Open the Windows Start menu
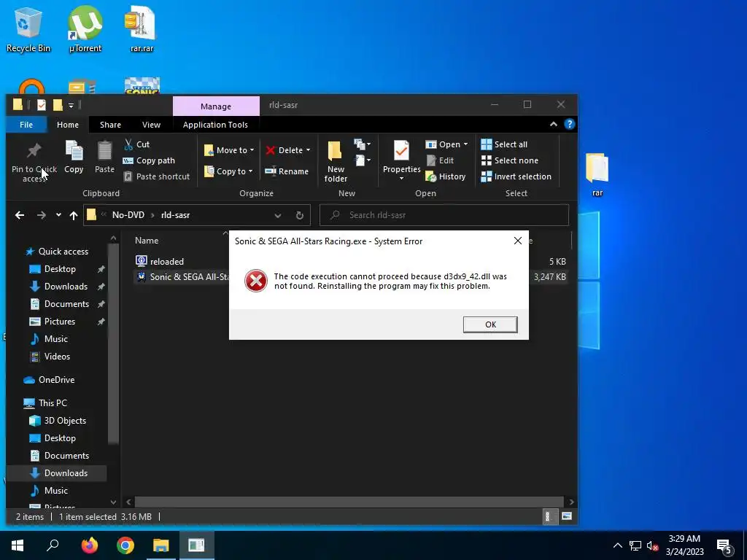This screenshot has height=560, width=747. coord(18,545)
